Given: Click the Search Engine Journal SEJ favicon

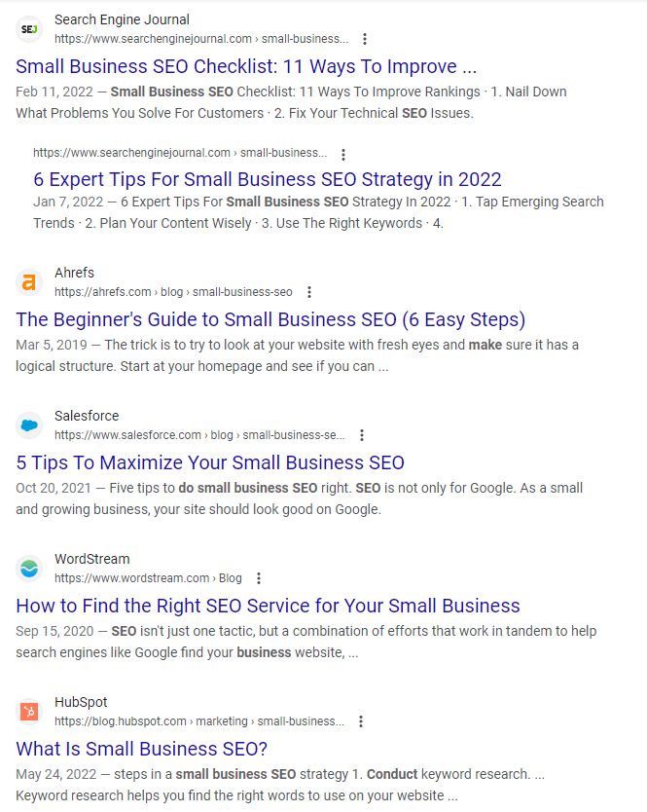Looking at the screenshot, I should click(29, 29).
